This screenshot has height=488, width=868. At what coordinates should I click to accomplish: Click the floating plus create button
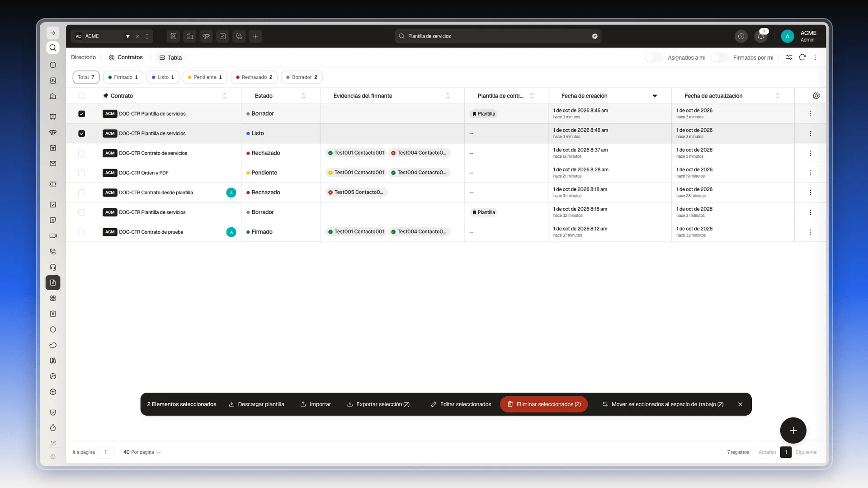tap(793, 431)
